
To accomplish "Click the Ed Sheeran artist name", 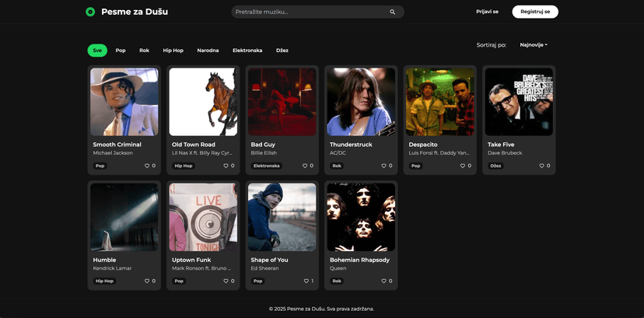I will [x=265, y=268].
